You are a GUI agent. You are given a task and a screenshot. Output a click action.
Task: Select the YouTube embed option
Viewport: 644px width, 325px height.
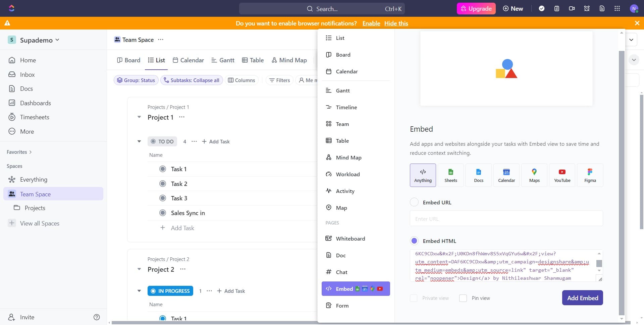(562, 175)
